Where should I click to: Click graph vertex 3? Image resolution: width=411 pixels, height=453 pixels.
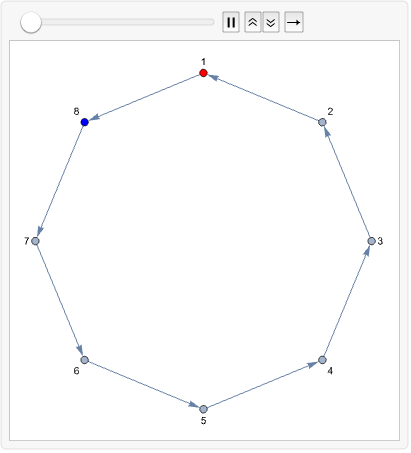click(371, 241)
